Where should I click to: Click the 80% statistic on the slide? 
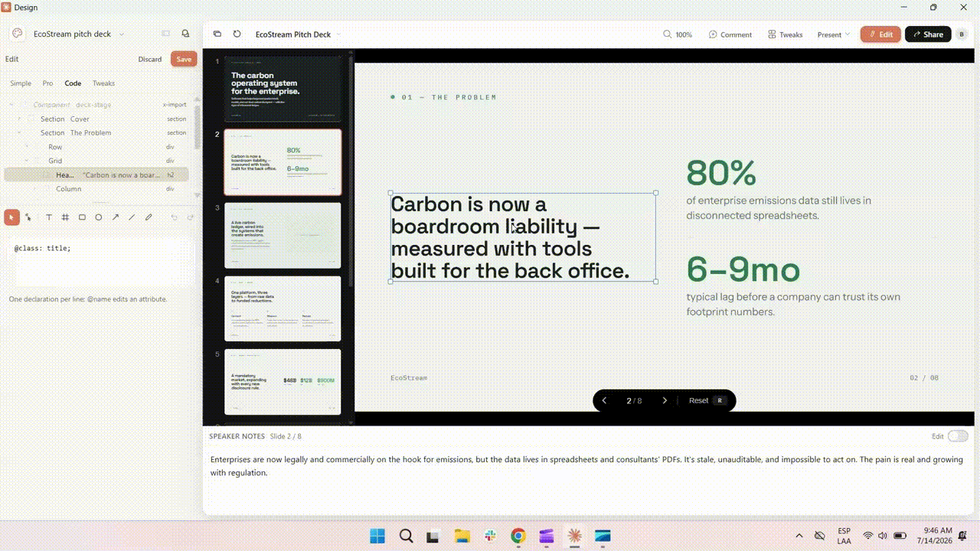click(x=721, y=173)
